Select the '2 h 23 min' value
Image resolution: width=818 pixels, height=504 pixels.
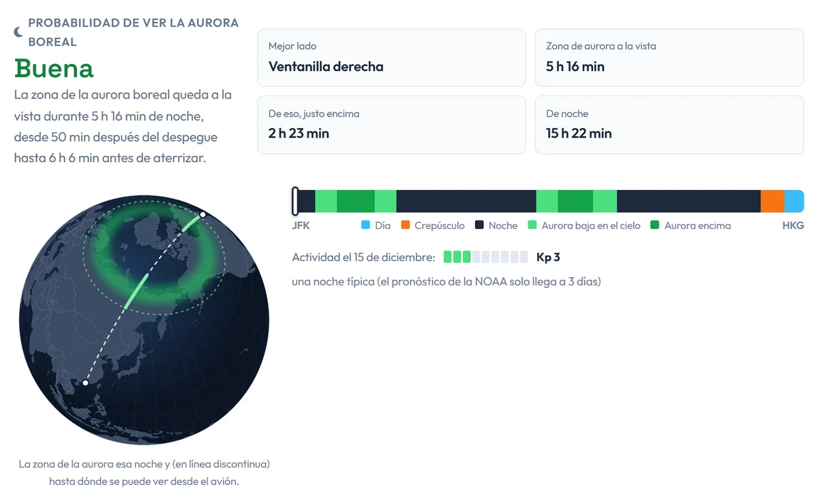coord(299,133)
